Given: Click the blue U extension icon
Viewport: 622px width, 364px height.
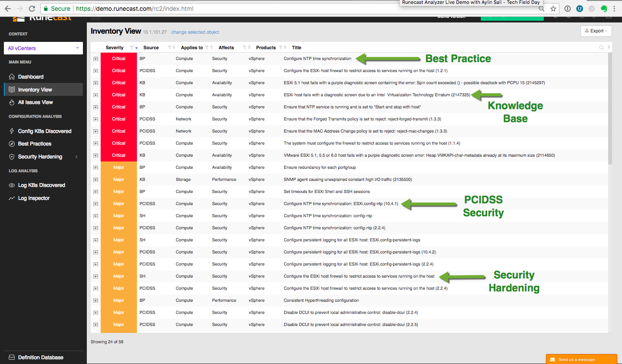Looking at the screenshot, I should 580,9.
